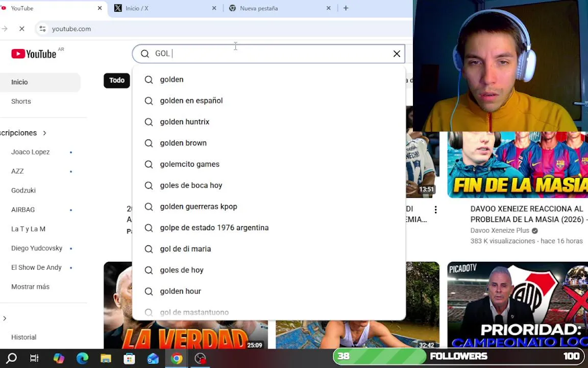Pick 'goles de hoy' suggestion
The image size is (588, 368).
point(269,270)
